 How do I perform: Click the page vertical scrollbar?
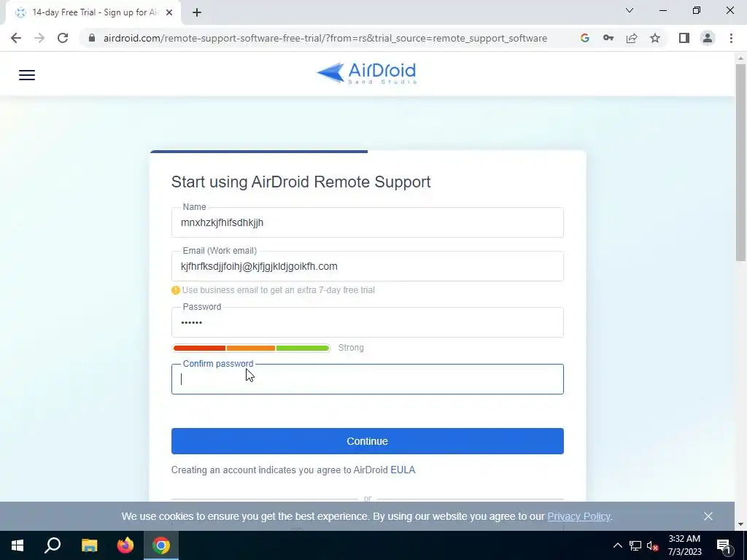[740, 162]
